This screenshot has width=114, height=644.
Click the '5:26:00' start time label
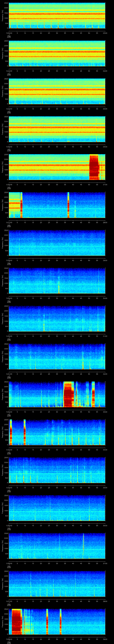pyautogui.click(x=9, y=185)
